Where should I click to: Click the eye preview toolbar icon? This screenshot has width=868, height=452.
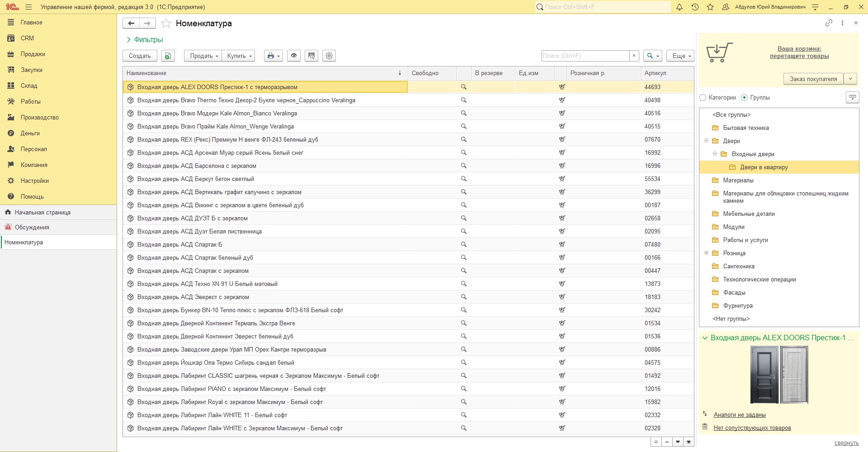(294, 56)
